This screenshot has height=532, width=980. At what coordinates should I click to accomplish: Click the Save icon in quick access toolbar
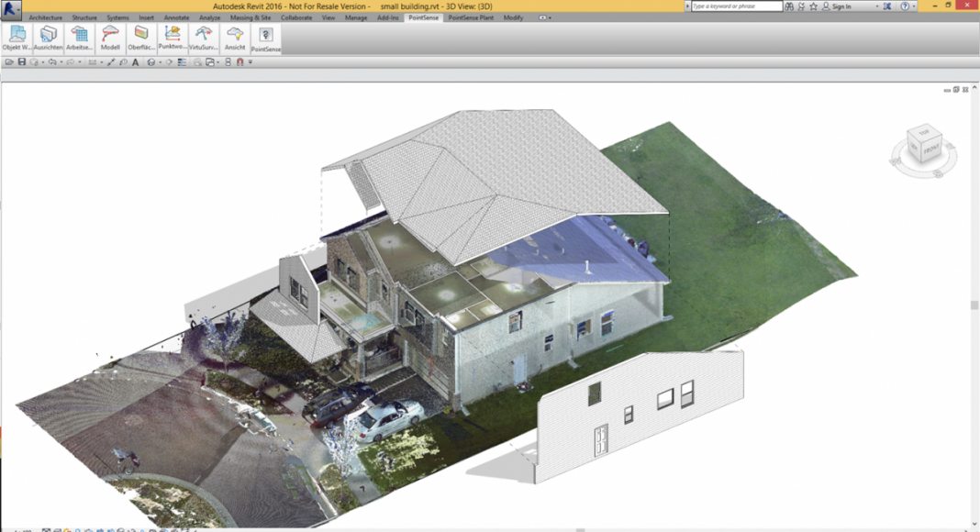point(21,62)
